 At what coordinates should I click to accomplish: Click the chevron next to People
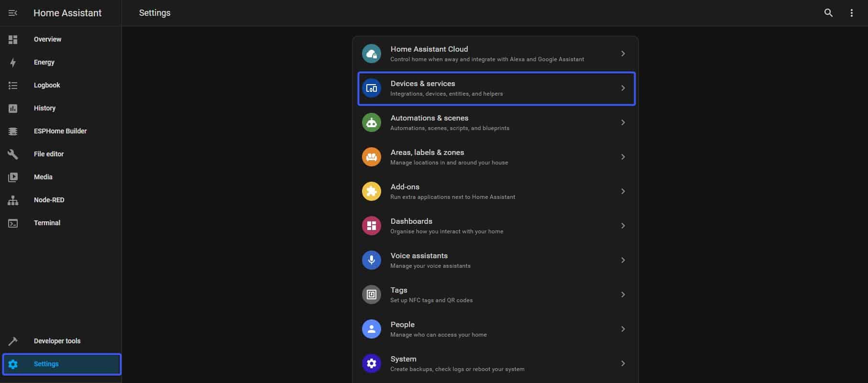pyautogui.click(x=623, y=329)
